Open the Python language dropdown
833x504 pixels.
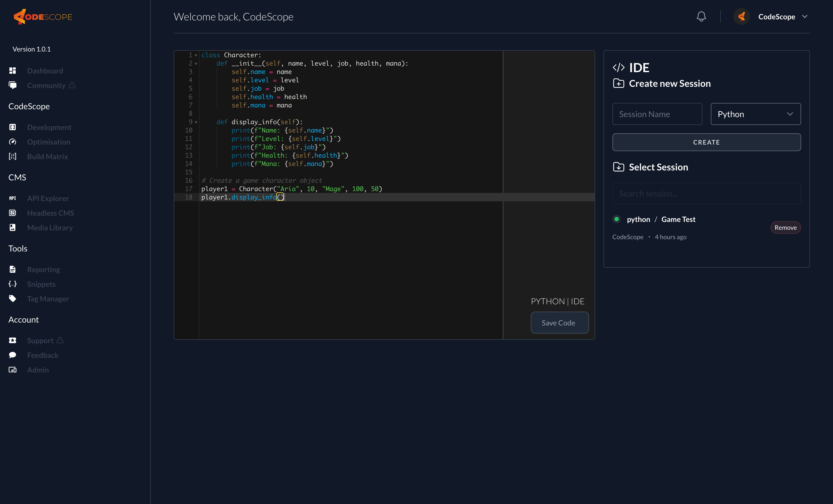point(755,114)
